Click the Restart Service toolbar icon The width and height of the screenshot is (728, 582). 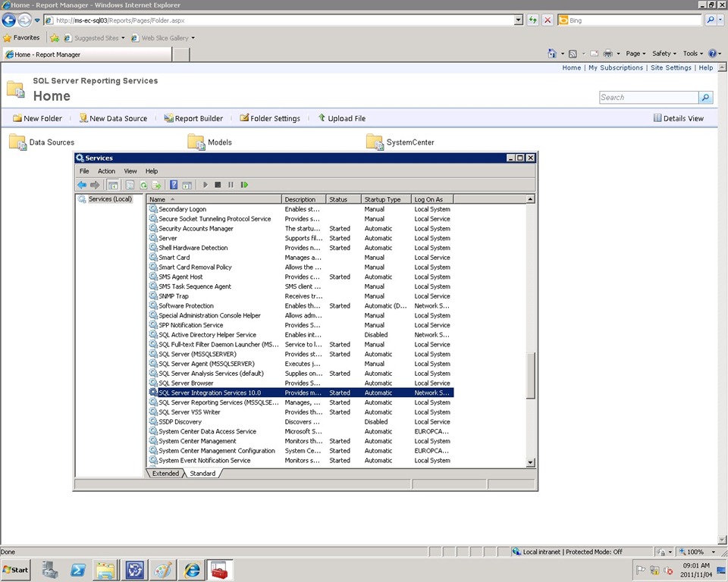pos(244,185)
